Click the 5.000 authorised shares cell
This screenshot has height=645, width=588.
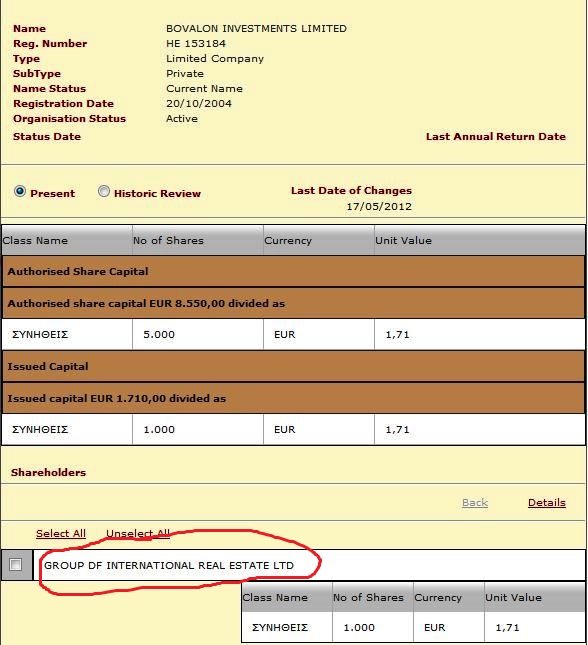198,334
